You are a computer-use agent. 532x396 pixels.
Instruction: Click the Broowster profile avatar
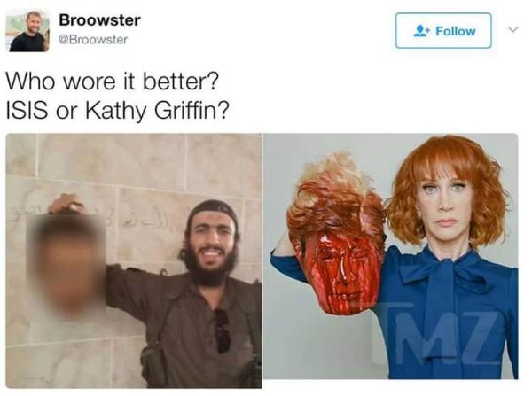(27, 30)
